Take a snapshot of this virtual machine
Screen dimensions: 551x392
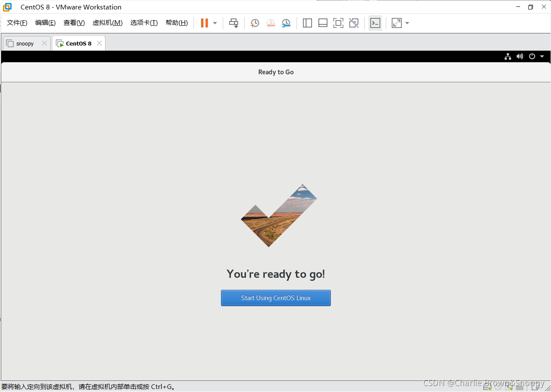pyautogui.click(x=255, y=23)
